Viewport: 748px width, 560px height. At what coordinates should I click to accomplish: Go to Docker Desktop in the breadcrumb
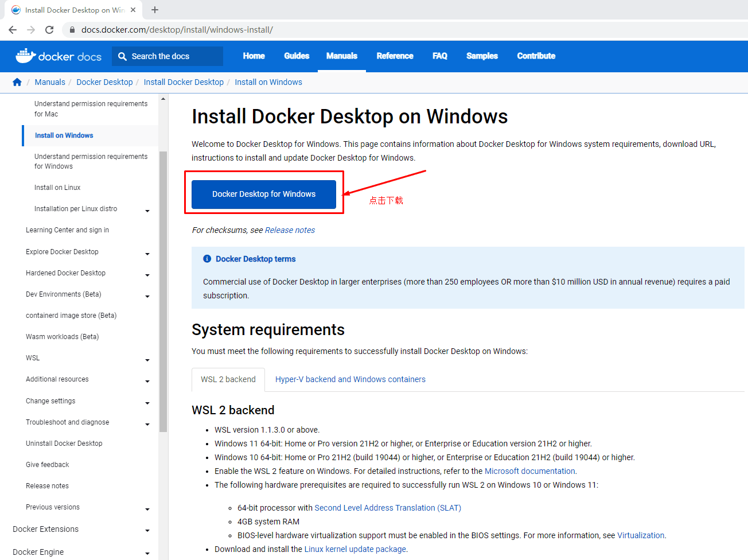pos(104,82)
